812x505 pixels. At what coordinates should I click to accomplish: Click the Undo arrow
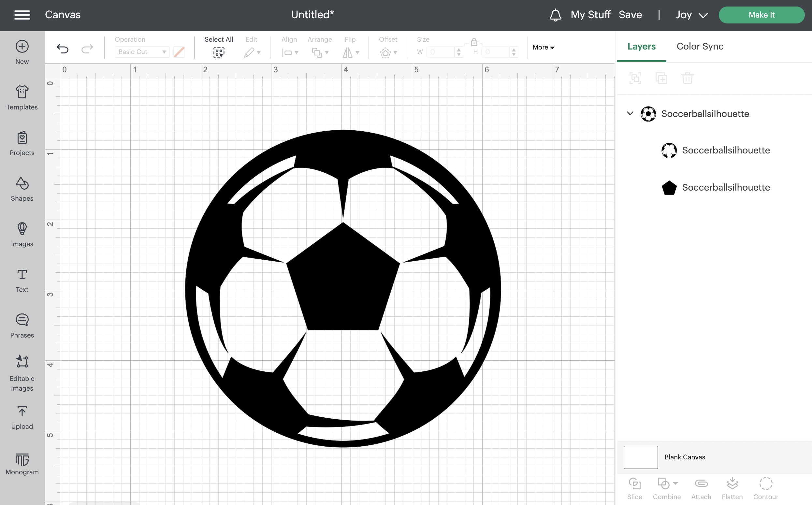click(62, 49)
